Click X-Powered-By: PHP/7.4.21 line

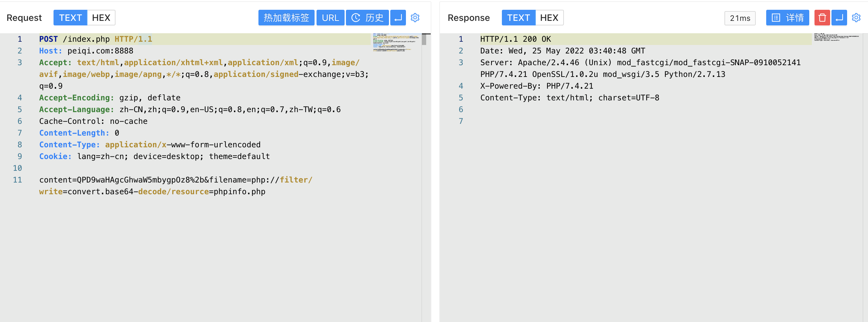tap(536, 86)
